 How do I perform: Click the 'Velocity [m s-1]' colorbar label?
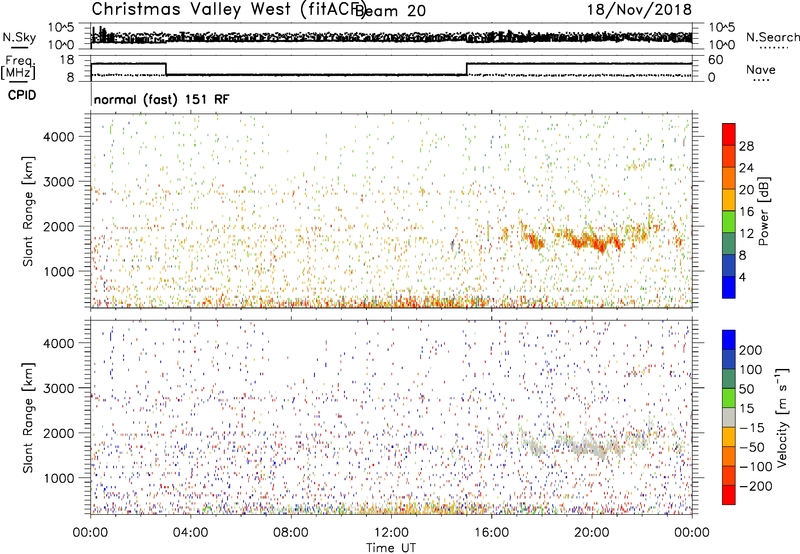pos(781,417)
